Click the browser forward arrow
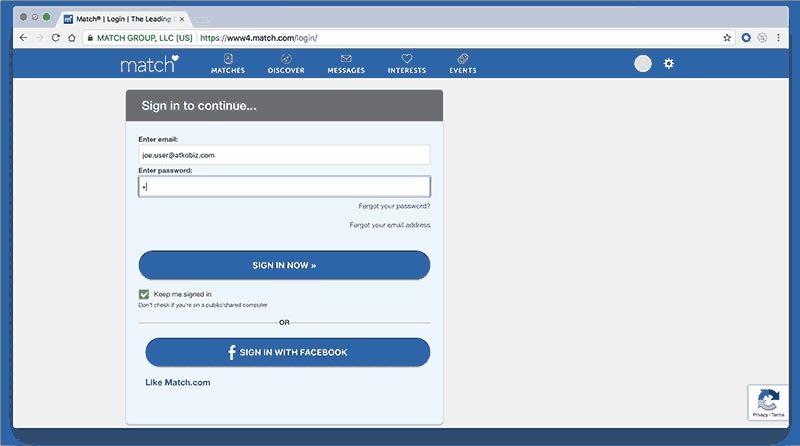 [x=39, y=38]
